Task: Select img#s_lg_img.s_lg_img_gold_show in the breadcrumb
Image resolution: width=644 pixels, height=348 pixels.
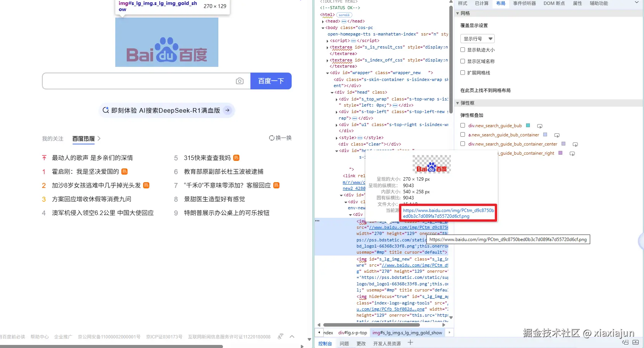Action: click(407, 333)
